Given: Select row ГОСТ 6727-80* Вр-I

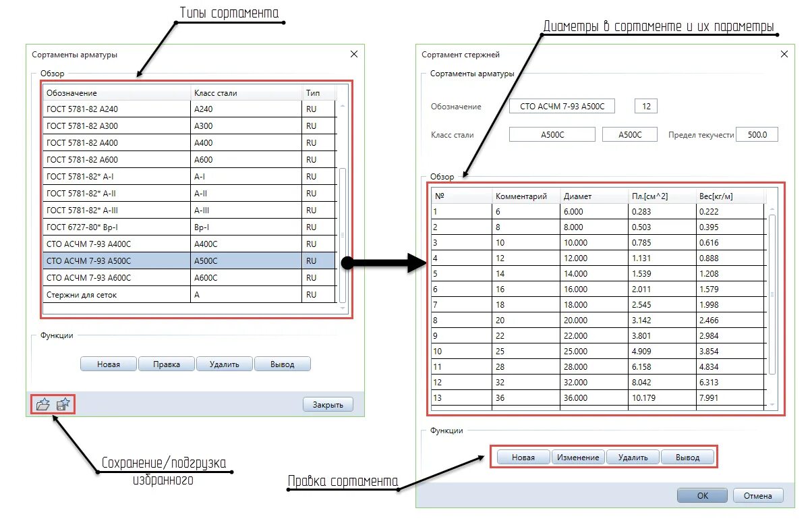Looking at the screenshot, I should pyautogui.click(x=190, y=227).
